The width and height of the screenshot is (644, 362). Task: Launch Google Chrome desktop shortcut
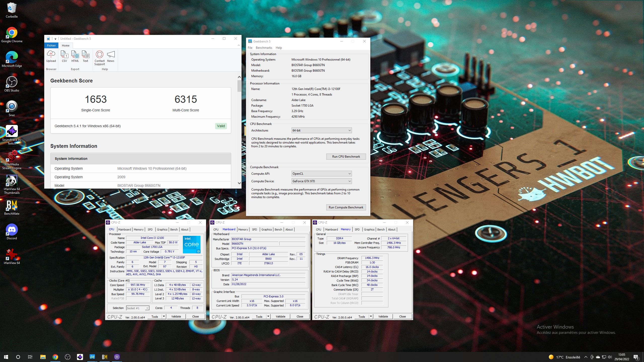point(12,35)
